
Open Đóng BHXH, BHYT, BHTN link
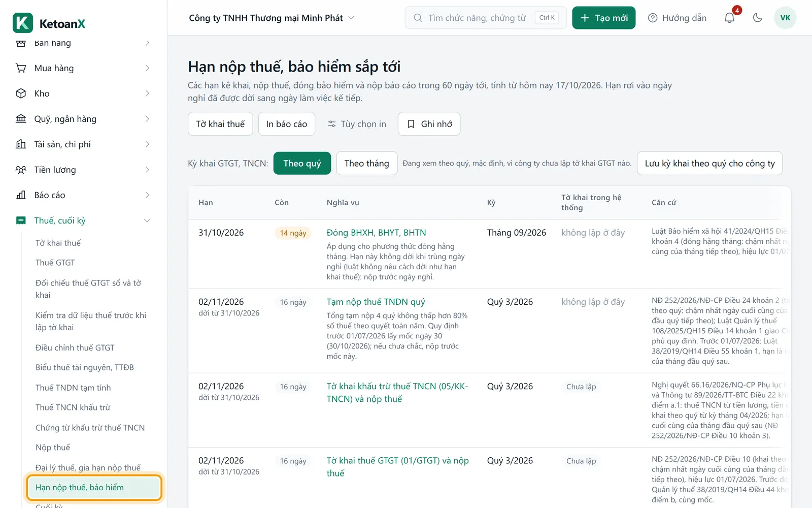tap(377, 233)
